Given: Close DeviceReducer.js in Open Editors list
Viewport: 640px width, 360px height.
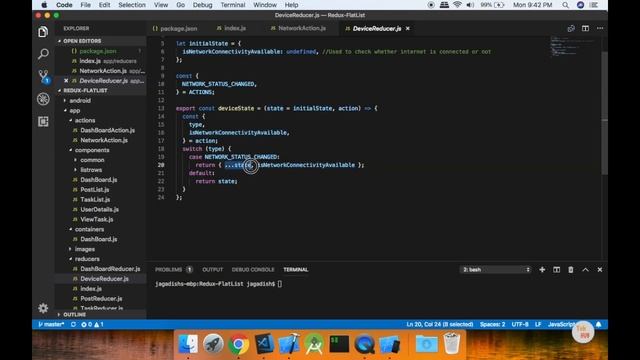Looking at the screenshot, I should [x=66, y=81].
